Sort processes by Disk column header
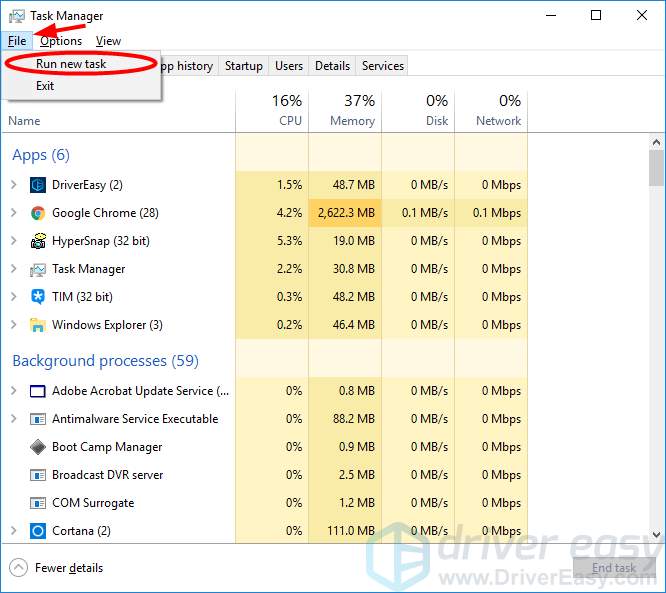 coord(418,111)
